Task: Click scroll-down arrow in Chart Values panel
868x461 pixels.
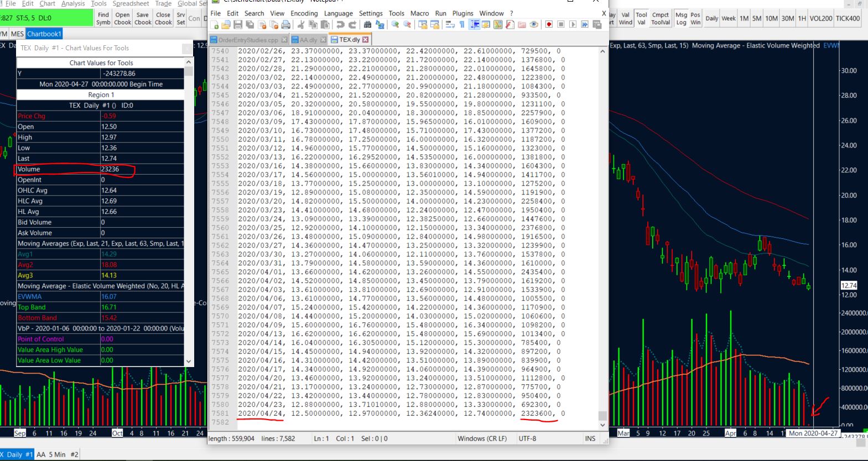Action: pyautogui.click(x=189, y=361)
